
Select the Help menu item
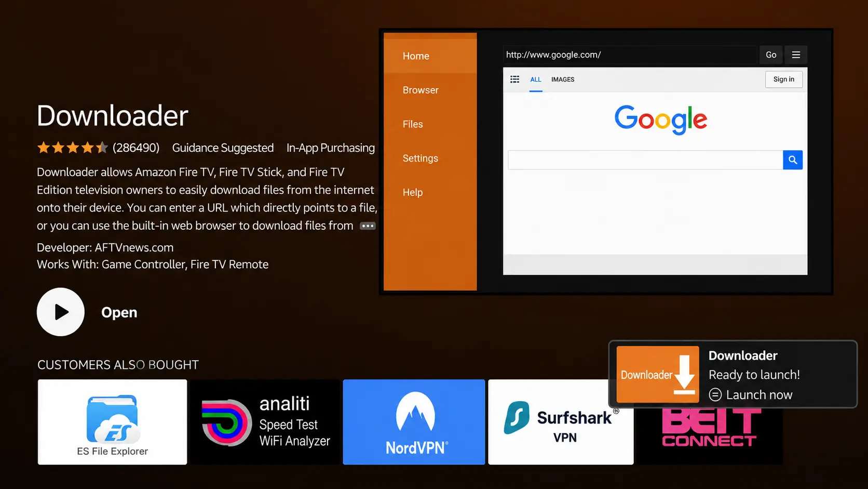point(413,192)
